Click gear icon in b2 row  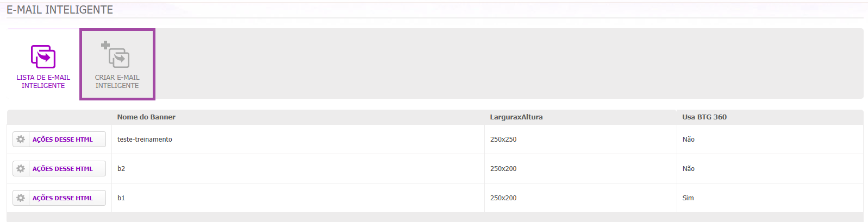tap(21, 169)
